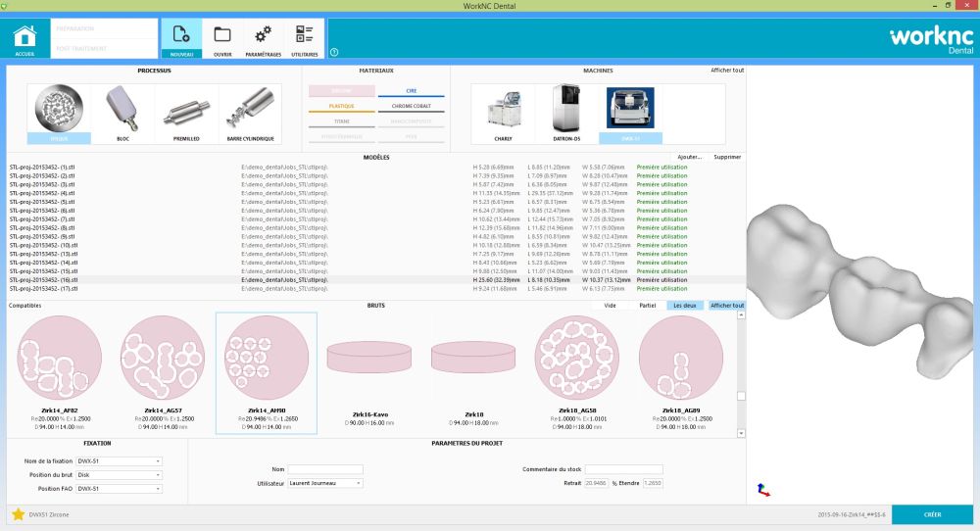This screenshot has width=980, height=531.
Task: Open the Préparation tab
Action: coord(104,28)
